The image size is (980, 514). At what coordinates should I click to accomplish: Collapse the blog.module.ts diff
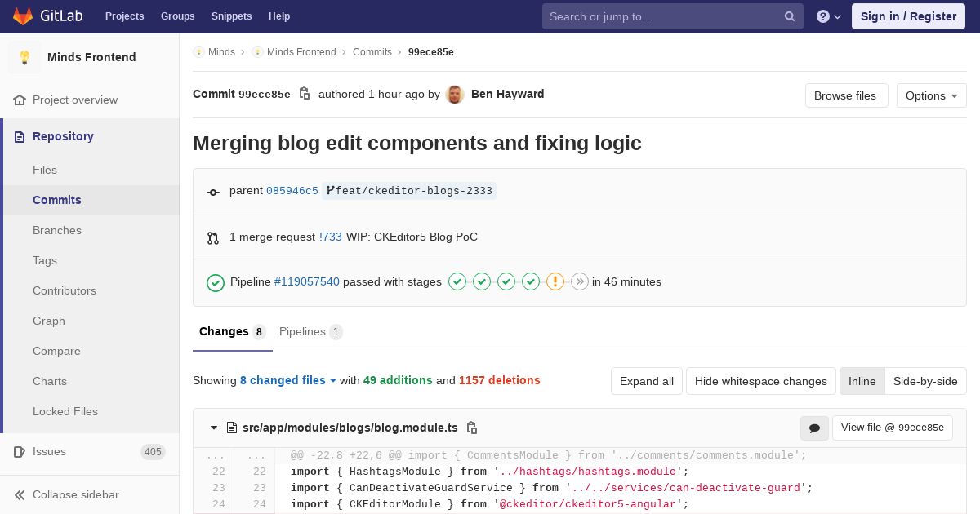pyautogui.click(x=214, y=428)
